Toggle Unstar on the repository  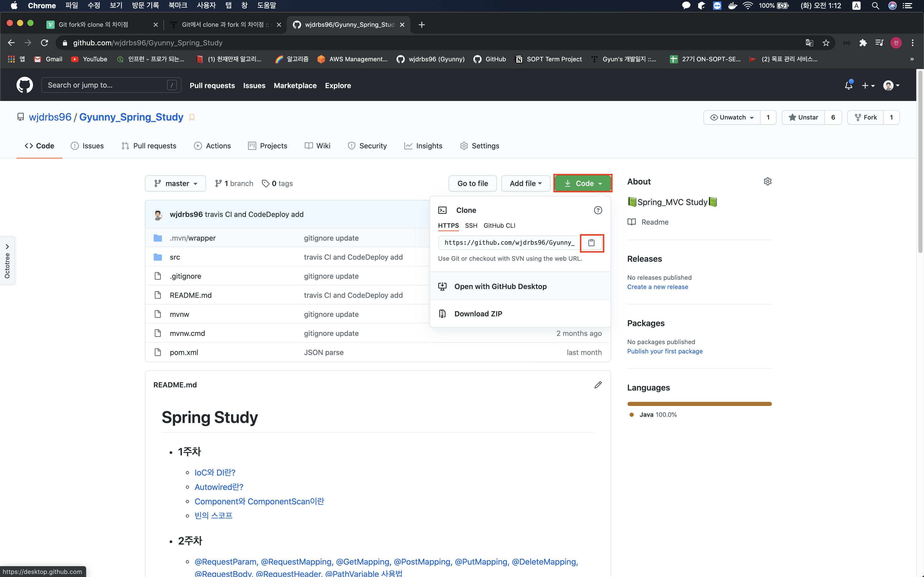[803, 117]
